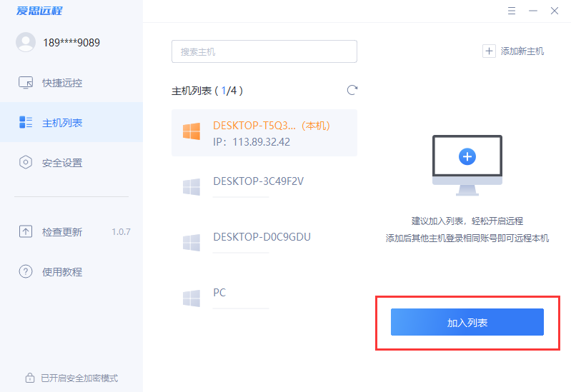The height and width of the screenshot is (392, 571).
Task: Click account name 189****9089
Action: pyautogui.click(x=71, y=42)
